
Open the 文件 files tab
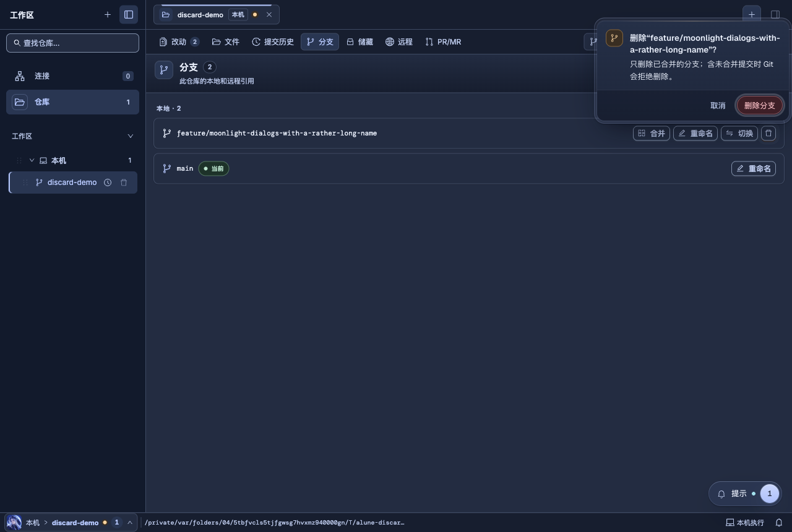click(226, 42)
